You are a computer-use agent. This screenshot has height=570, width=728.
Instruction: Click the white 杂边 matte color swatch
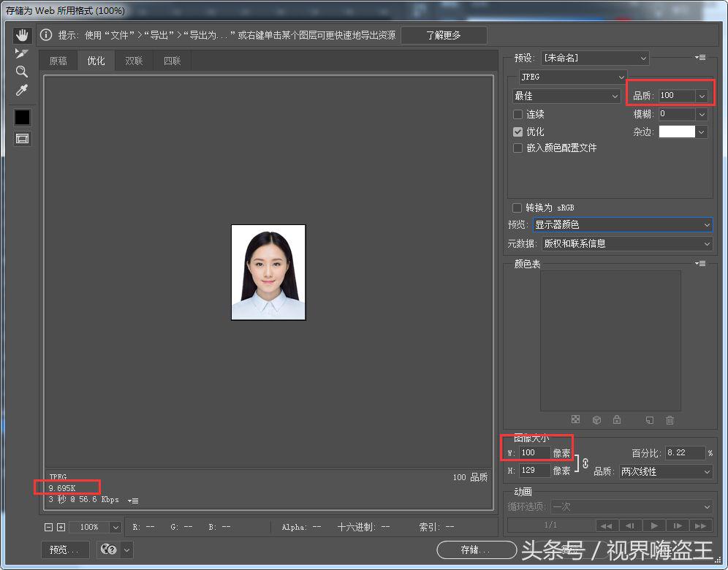(x=677, y=132)
